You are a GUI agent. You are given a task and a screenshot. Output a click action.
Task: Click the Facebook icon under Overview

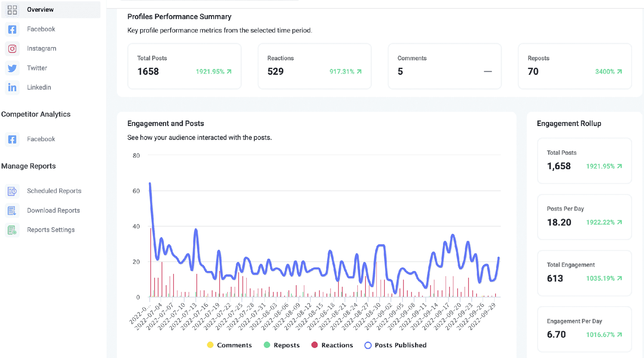(x=12, y=29)
